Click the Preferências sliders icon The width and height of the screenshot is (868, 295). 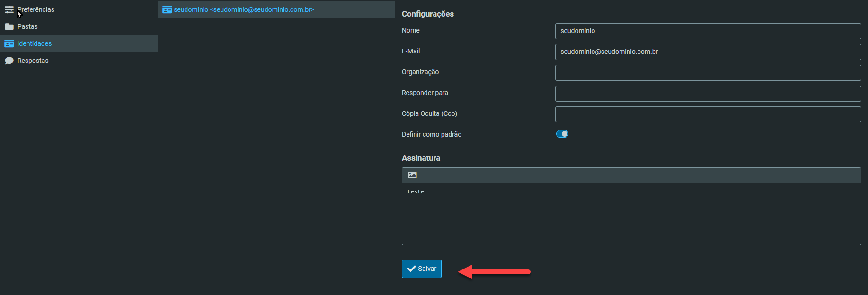(9, 9)
